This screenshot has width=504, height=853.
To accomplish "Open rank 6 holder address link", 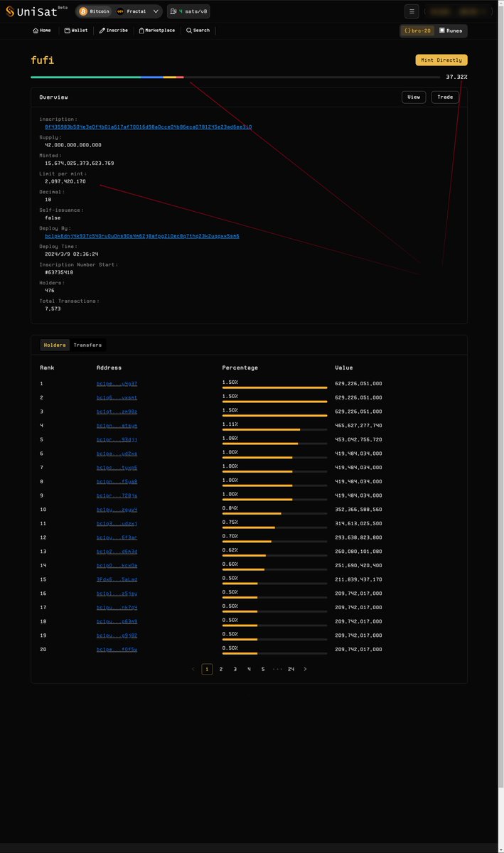I will click(117, 454).
